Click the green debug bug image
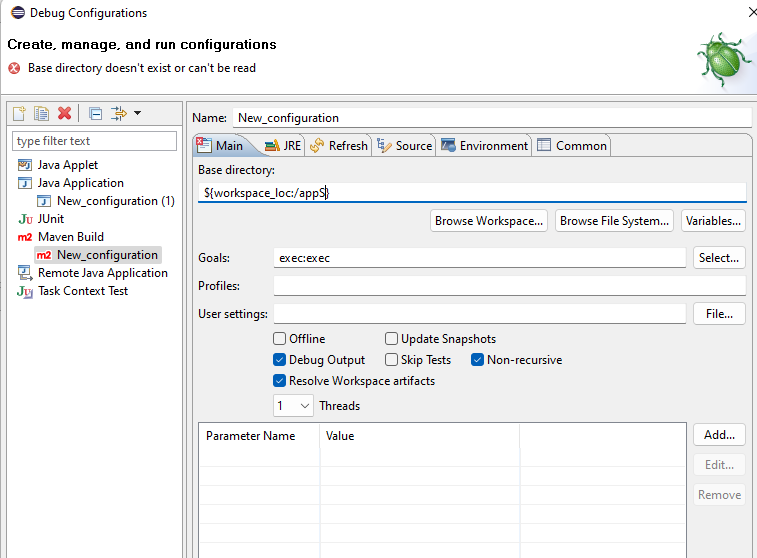 pos(724,61)
